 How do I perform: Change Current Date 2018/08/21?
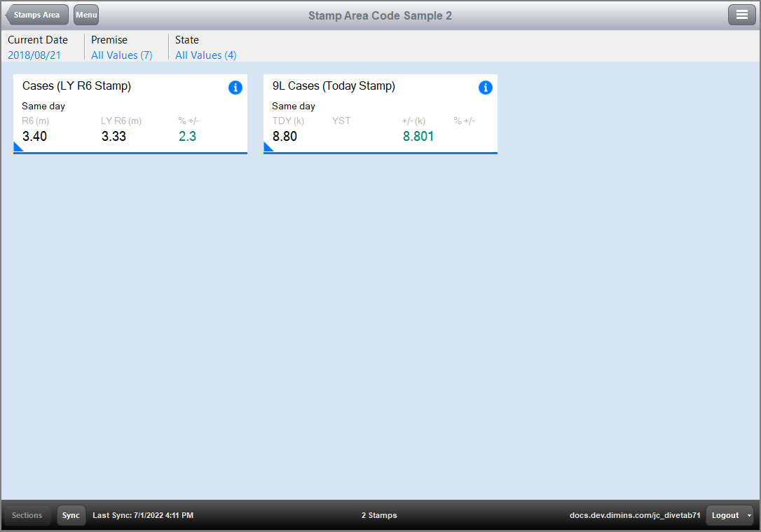[x=35, y=55]
